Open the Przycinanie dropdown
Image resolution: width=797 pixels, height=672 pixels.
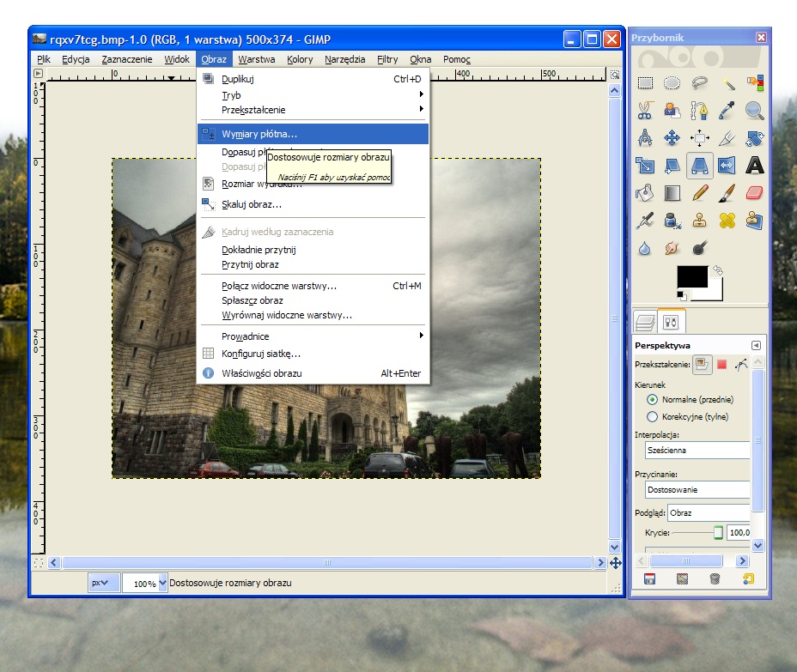[697, 490]
